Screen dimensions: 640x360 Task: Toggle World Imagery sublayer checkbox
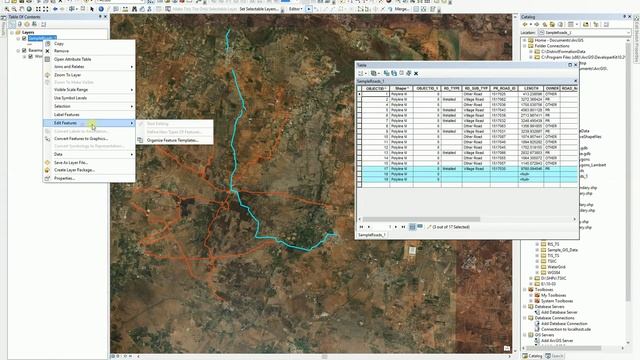[31, 56]
